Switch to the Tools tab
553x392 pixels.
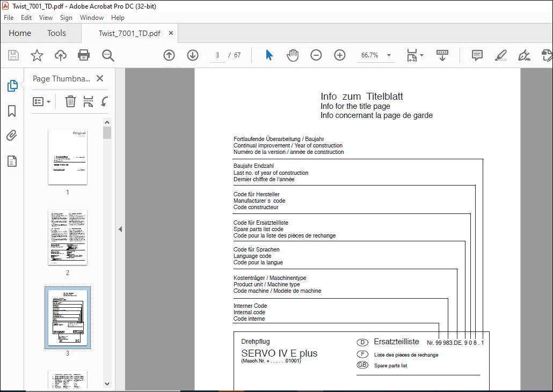point(56,33)
